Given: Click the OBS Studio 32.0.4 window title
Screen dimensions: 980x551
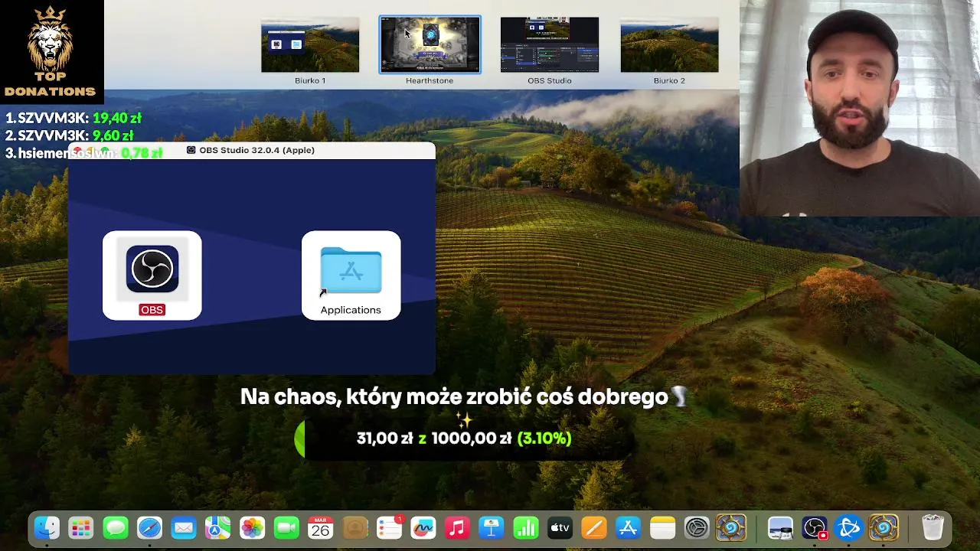Looking at the screenshot, I should 256,150.
